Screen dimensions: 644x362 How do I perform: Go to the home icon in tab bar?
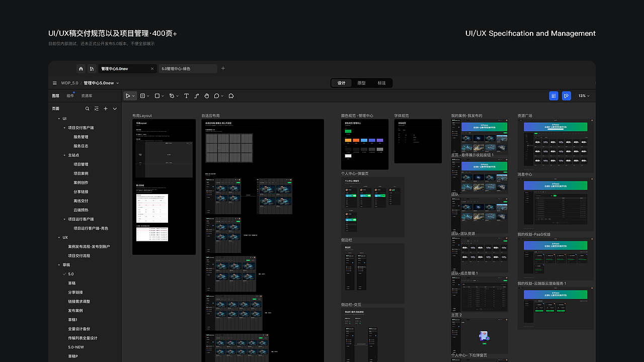(81, 69)
